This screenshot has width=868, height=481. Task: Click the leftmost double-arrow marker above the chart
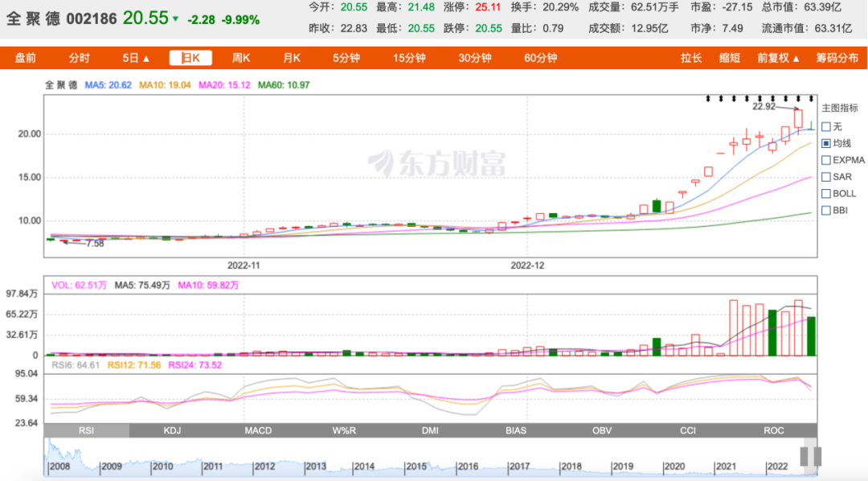pyautogui.click(x=708, y=99)
